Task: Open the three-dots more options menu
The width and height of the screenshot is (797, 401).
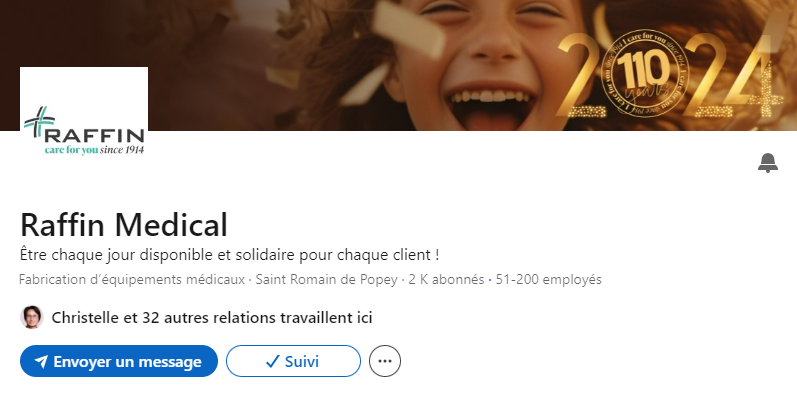Action: tap(385, 361)
